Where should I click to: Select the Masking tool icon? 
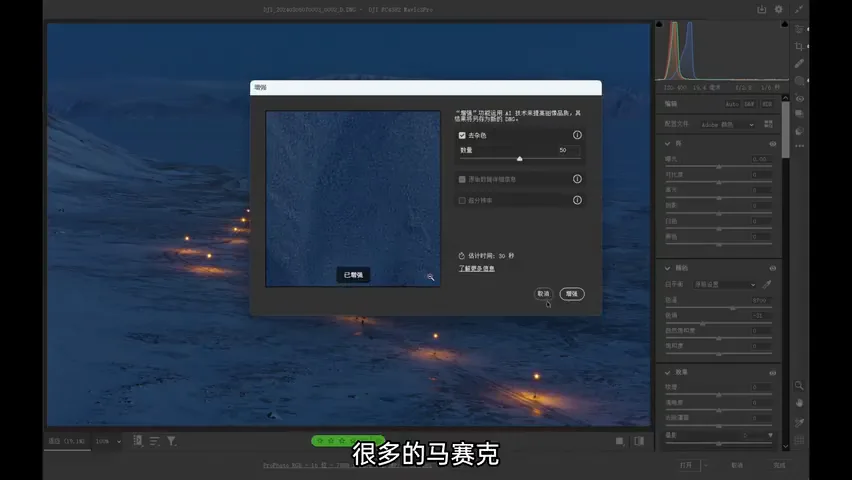tap(799, 81)
